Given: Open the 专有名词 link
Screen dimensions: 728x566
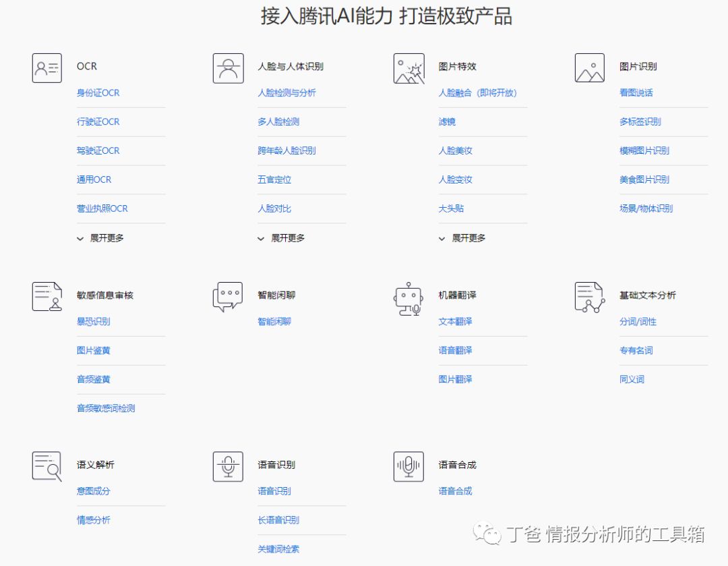Looking at the screenshot, I should [636, 350].
